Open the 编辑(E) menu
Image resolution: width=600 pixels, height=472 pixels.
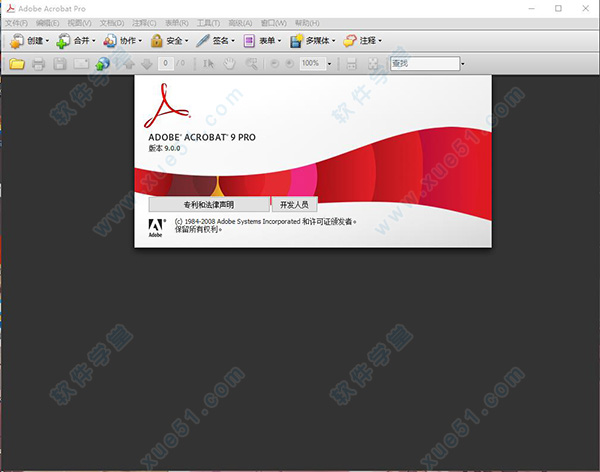coord(47,23)
